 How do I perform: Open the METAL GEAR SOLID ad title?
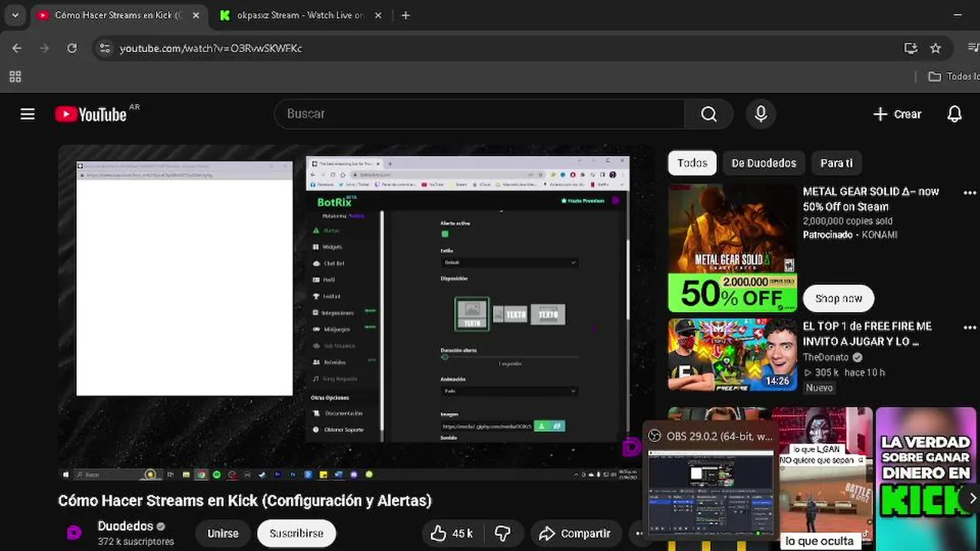871,199
